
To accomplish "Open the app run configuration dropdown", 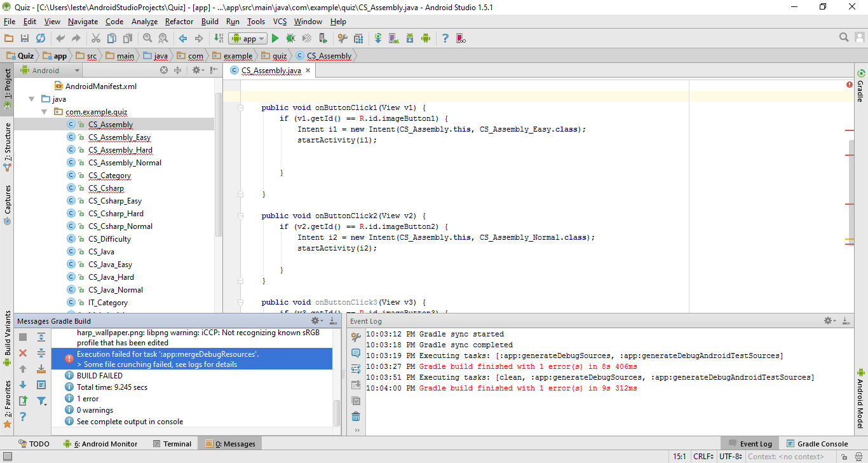I will click(248, 39).
